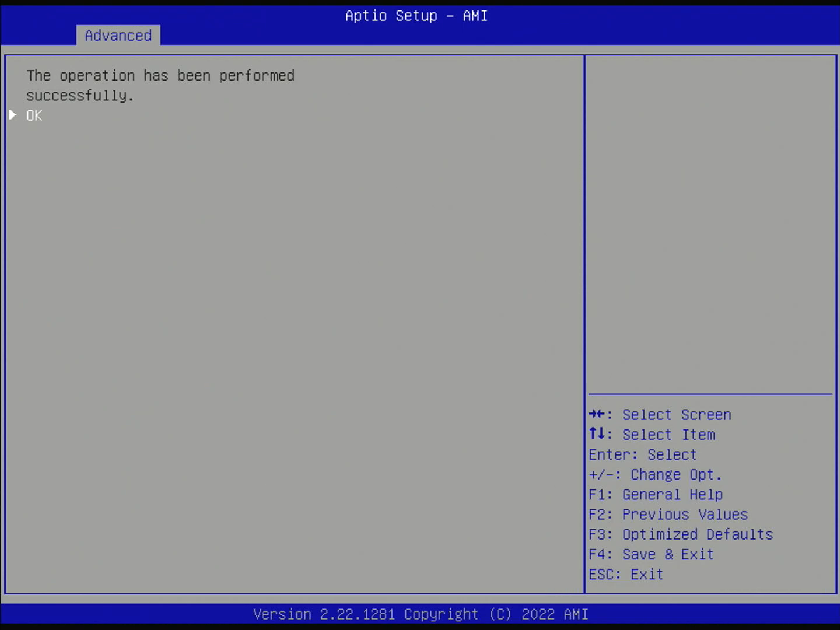The width and height of the screenshot is (840, 630).
Task: Click the 'Enter: Select' help text
Action: coord(642,454)
